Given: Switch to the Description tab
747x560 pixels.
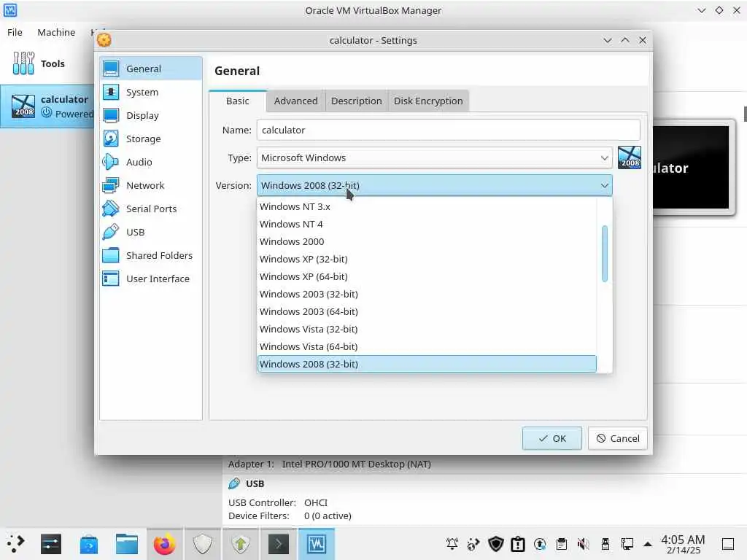Looking at the screenshot, I should click(x=356, y=101).
